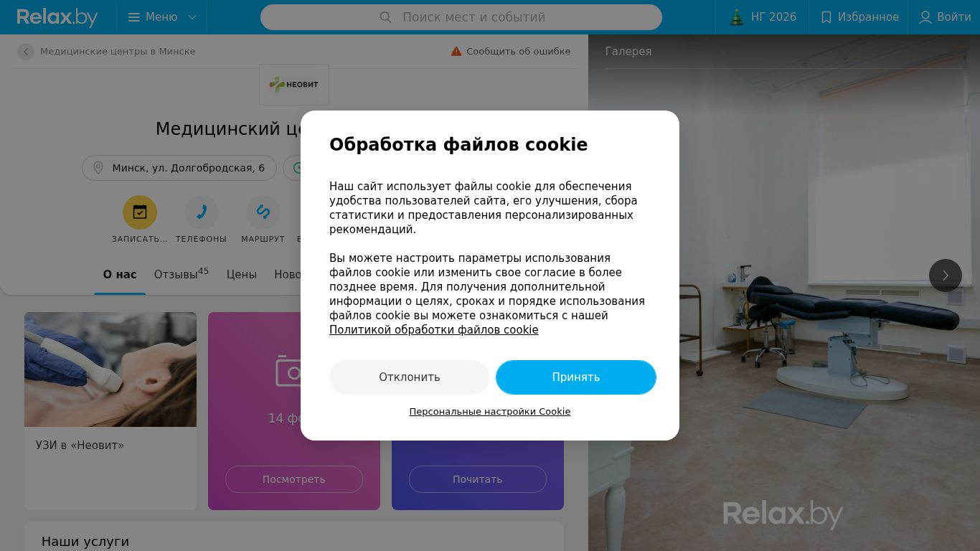Screen dimensions: 980x551
Task: Click the search field Поиск мест и событий
Action: (461, 17)
